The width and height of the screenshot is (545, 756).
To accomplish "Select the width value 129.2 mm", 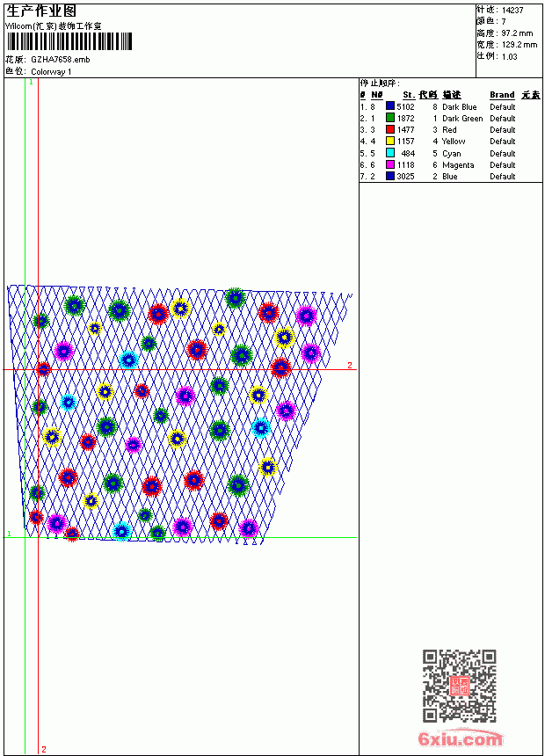I will 520,45.
